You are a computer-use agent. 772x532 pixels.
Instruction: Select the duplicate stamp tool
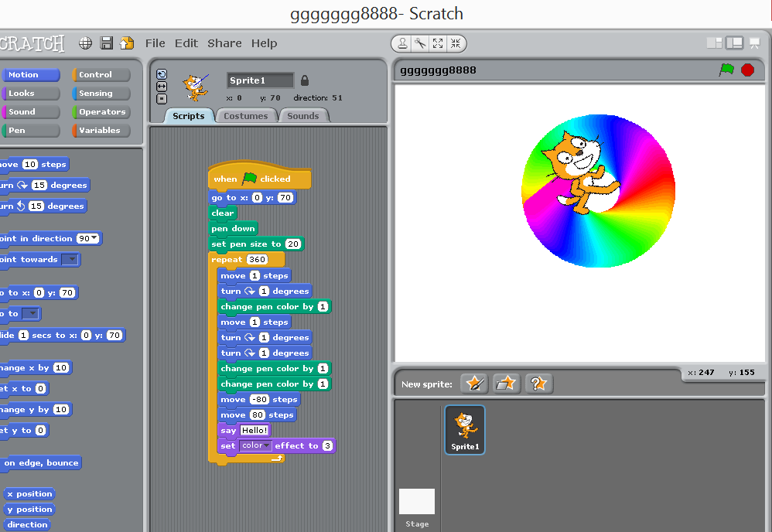coord(402,43)
